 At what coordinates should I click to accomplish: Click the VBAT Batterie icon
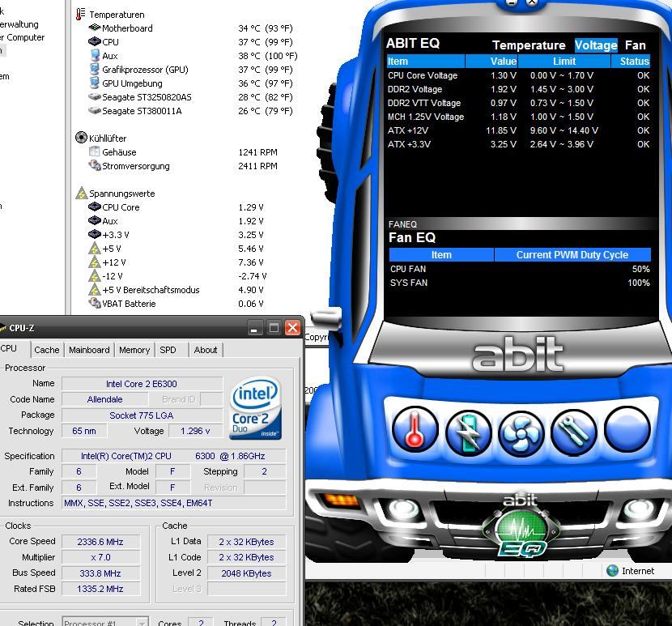pos(94,303)
